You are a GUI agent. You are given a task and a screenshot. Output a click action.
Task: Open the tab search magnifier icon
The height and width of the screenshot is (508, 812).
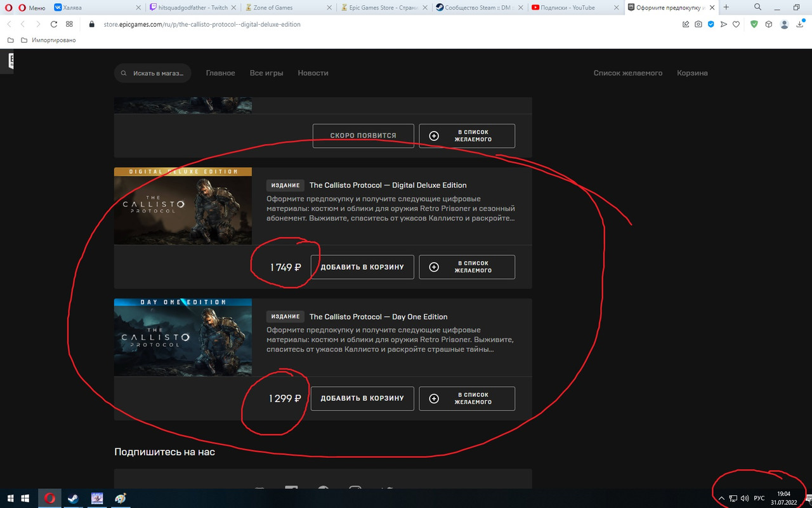point(757,7)
